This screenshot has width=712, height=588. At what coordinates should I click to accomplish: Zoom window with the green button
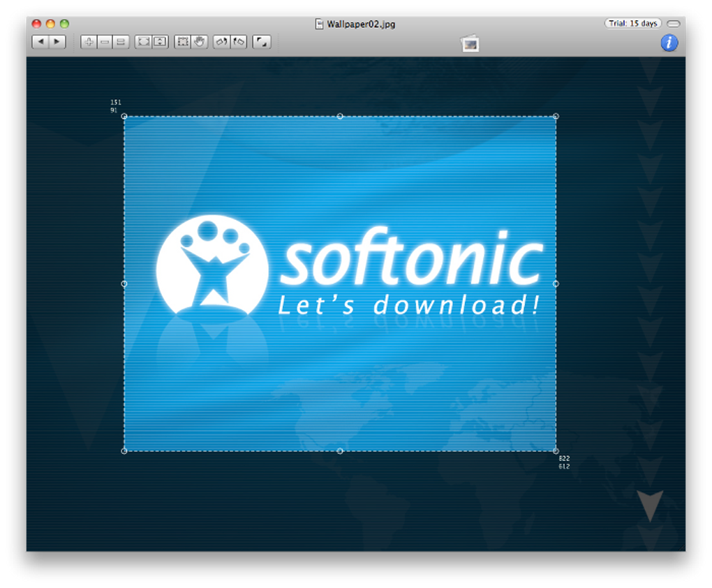point(64,24)
